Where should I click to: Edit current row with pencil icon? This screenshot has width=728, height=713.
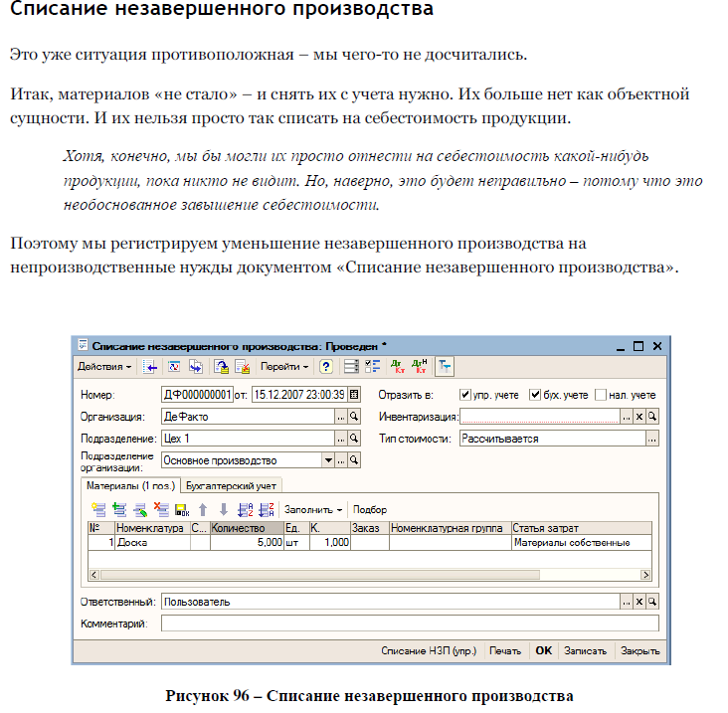pyautogui.click(x=140, y=510)
